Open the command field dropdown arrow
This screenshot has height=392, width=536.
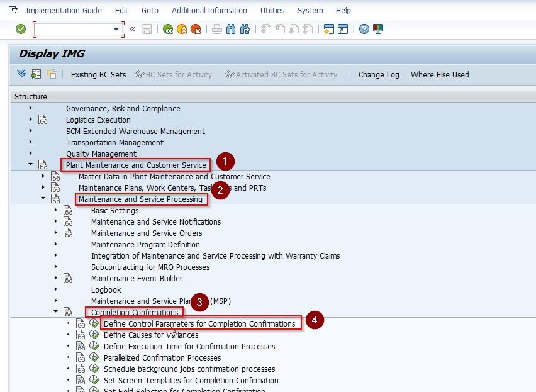[116, 30]
